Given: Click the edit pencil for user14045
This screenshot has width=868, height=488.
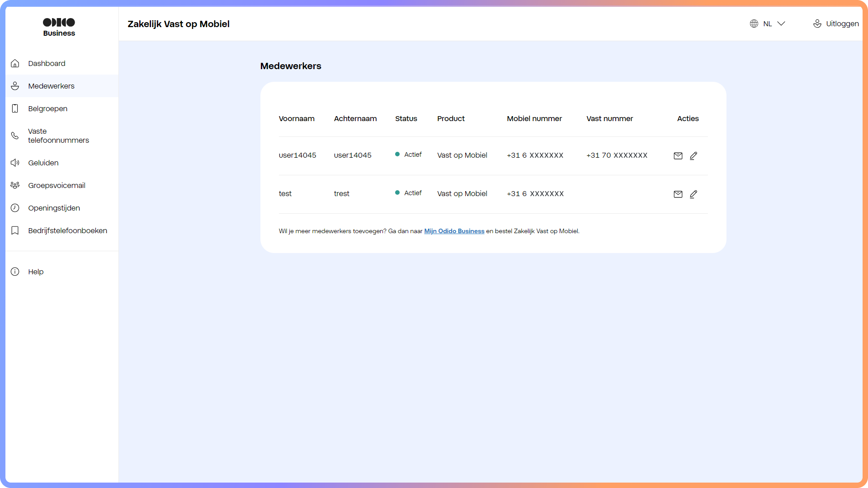Looking at the screenshot, I should coord(693,155).
